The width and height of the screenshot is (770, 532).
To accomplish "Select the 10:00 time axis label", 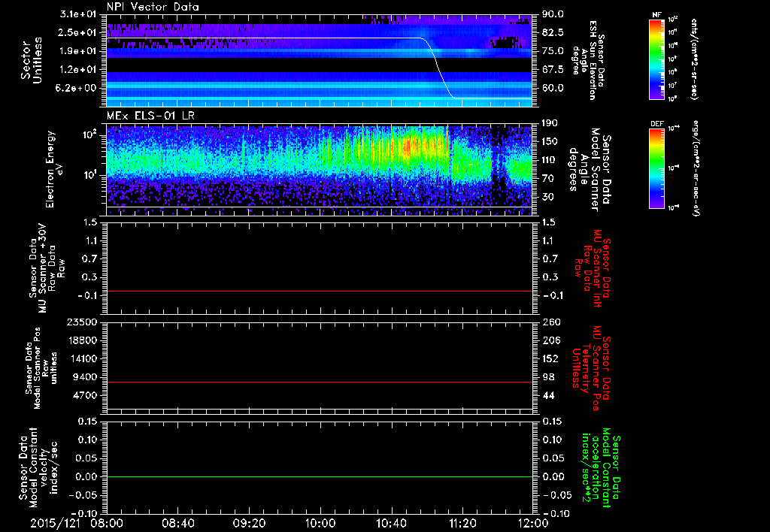I will (x=320, y=521).
